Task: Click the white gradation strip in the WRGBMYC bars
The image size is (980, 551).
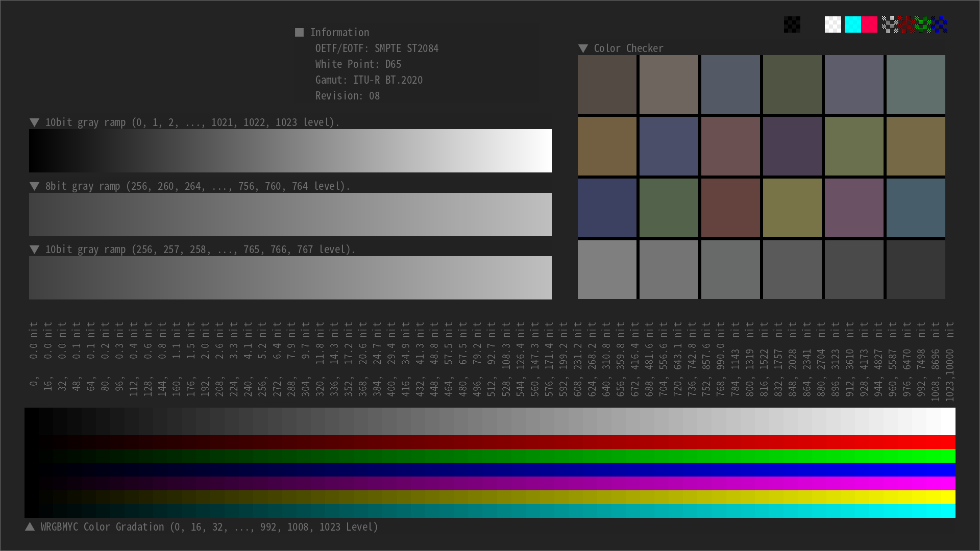Action: click(490, 421)
